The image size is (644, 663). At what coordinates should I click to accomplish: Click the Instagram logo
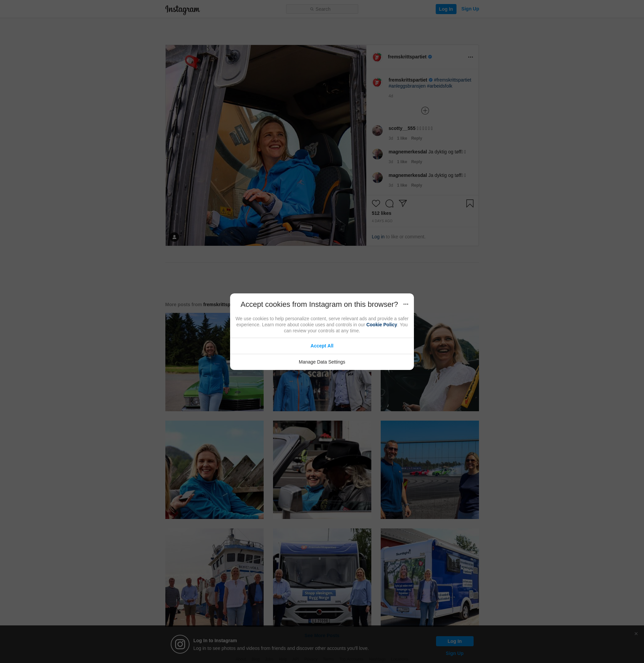pos(182,9)
